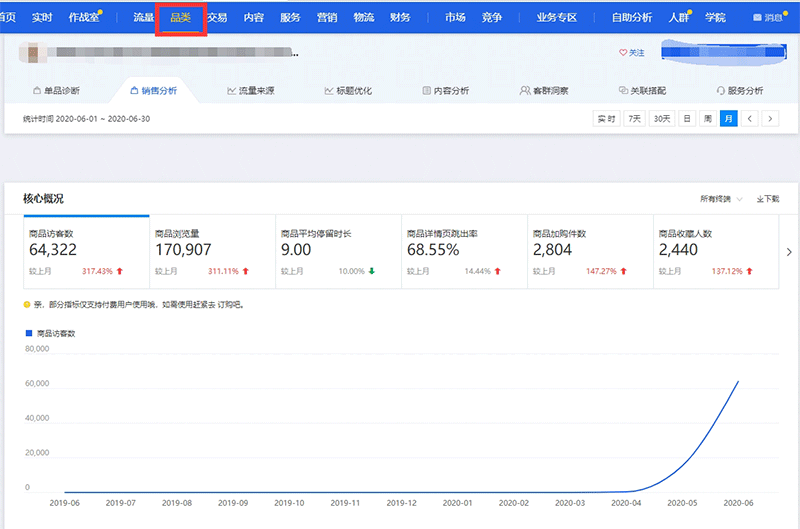Select the 商品加购件数 metric card

click(589, 250)
